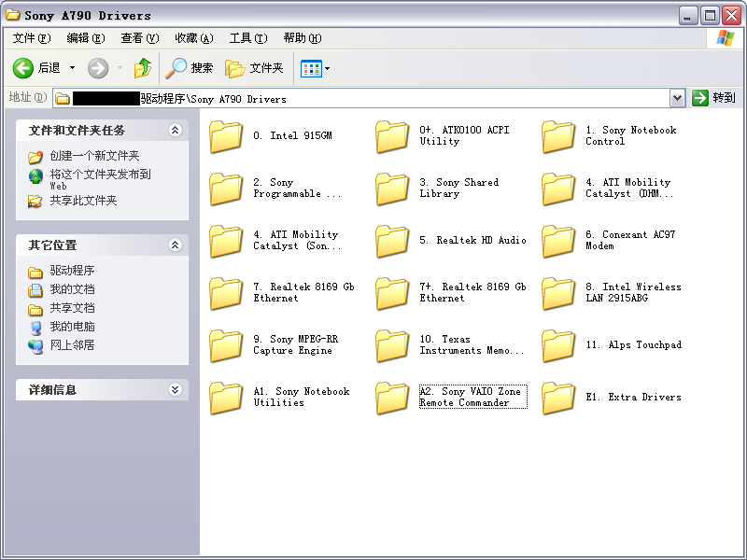
Task: Click the greyed Forward arrow icon
Action: point(98,68)
